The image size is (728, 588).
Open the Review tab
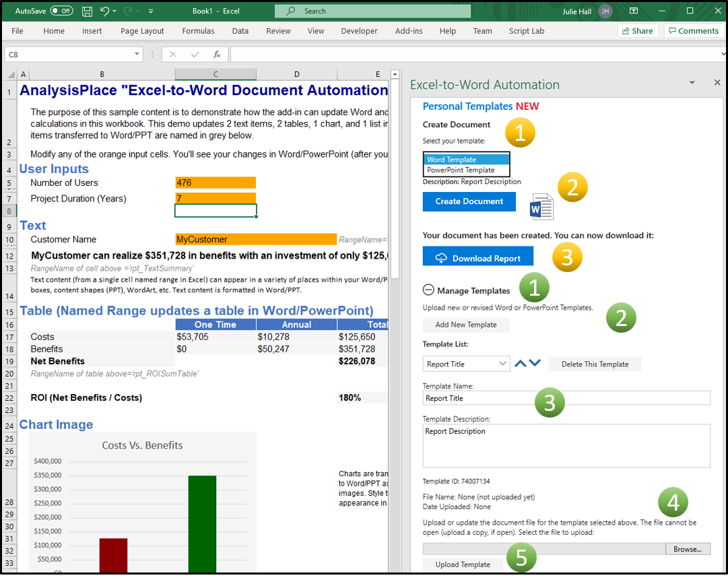[278, 31]
